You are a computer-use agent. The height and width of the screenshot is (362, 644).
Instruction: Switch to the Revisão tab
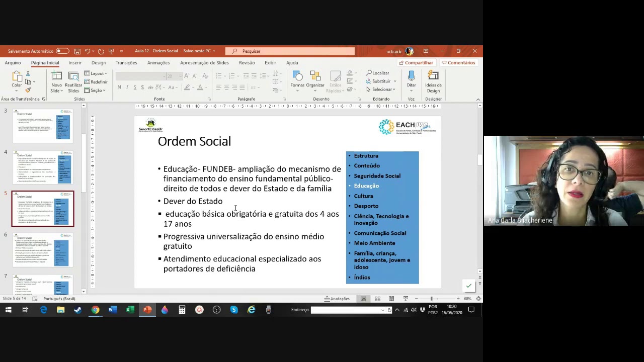(247, 63)
